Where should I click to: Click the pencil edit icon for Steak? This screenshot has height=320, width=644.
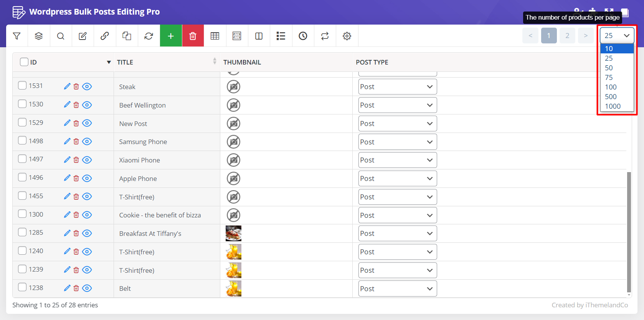coord(67,86)
